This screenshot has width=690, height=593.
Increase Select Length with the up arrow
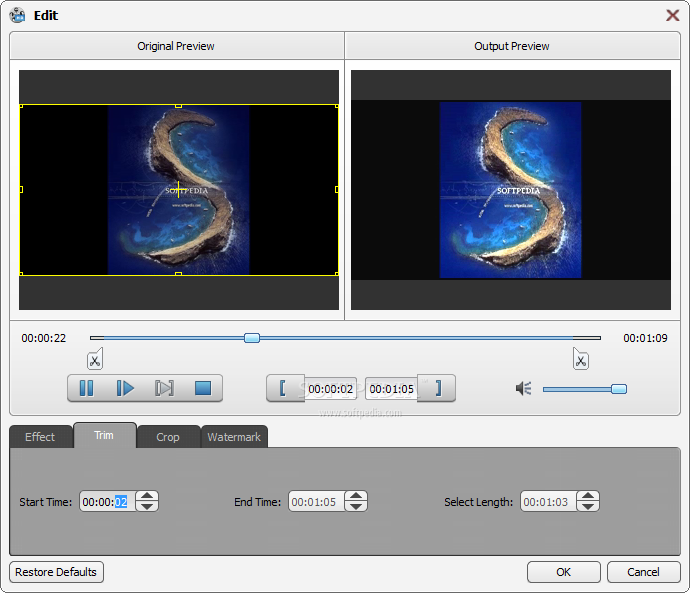588,496
